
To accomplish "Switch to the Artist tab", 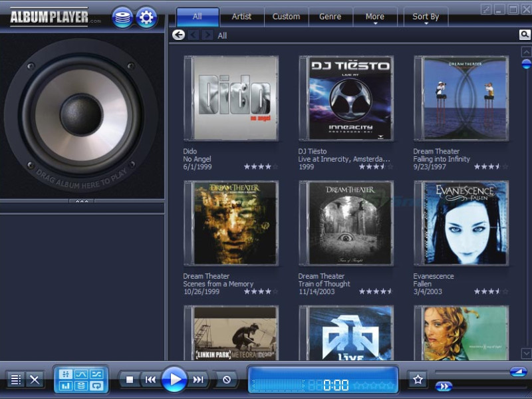I will pyautogui.click(x=241, y=17).
